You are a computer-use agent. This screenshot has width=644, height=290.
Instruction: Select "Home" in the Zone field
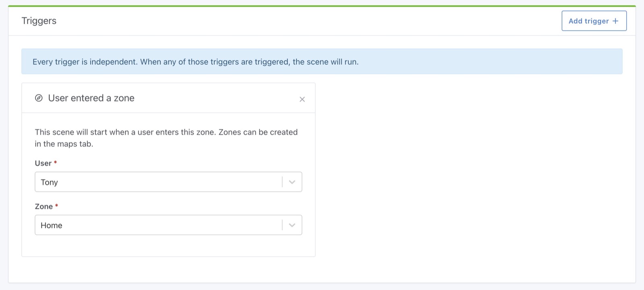[51, 225]
